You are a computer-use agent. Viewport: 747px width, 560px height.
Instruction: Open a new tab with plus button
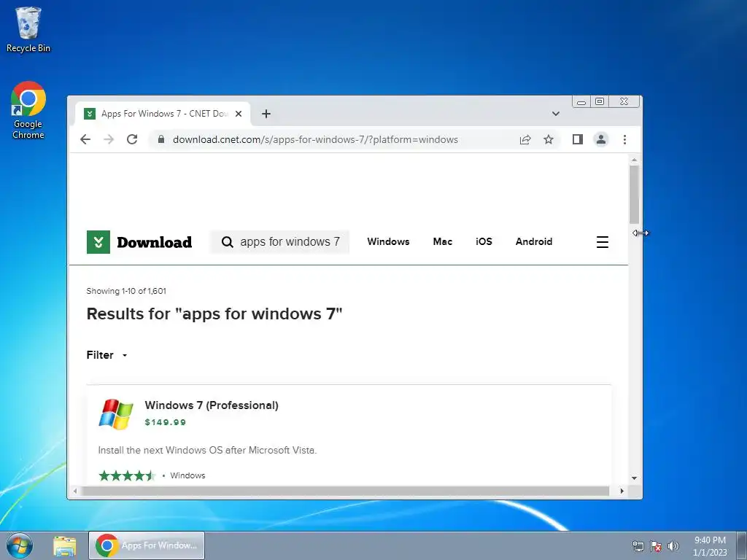[x=266, y=114]
